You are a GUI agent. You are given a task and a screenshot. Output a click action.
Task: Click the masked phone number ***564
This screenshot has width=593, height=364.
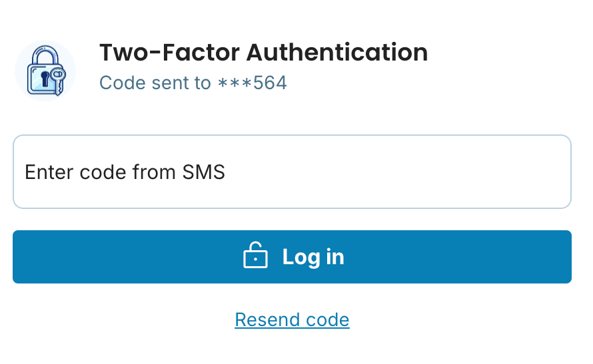tap(253, 83)
